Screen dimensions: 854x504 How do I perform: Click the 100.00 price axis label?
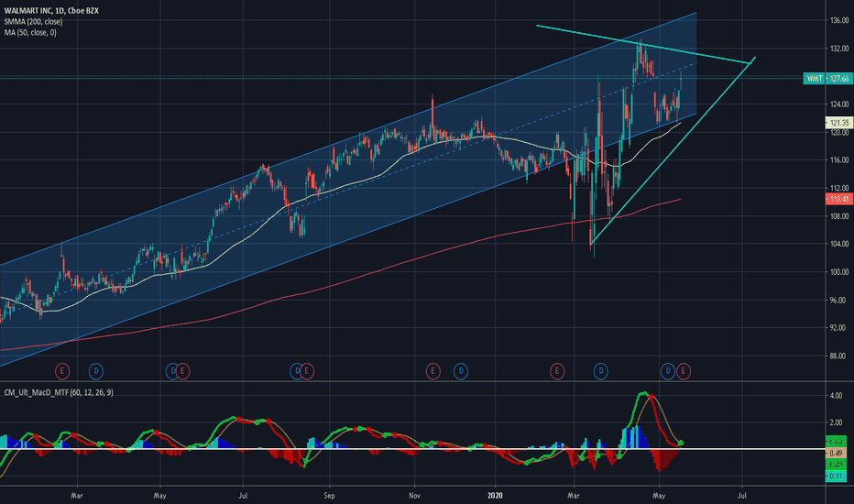(x=839, y=272)
